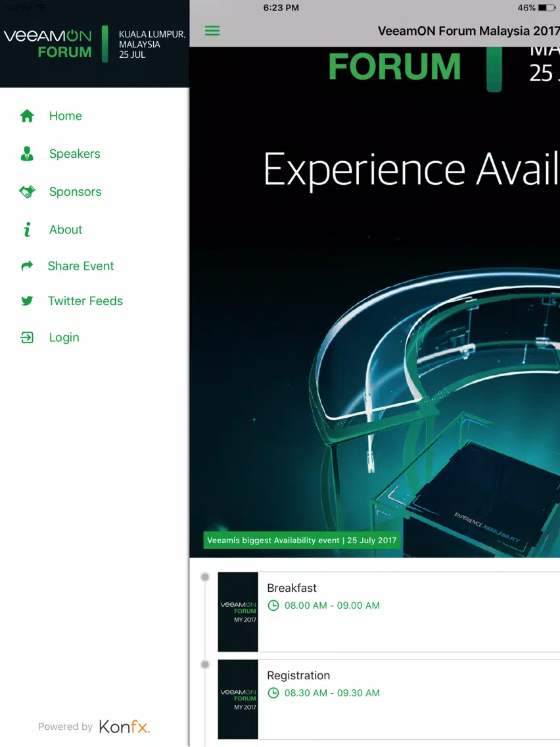The height and width of the screenshot is (747, 560).
Task: Tap the green hamburger menu icon
Action: 212,31
